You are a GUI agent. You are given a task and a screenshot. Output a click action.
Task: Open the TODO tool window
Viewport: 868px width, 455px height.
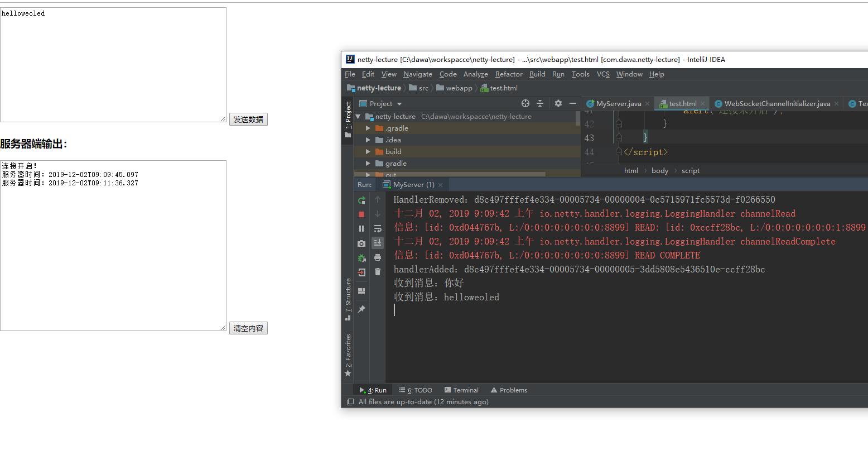pyautogui.click(x=416, y=390)
